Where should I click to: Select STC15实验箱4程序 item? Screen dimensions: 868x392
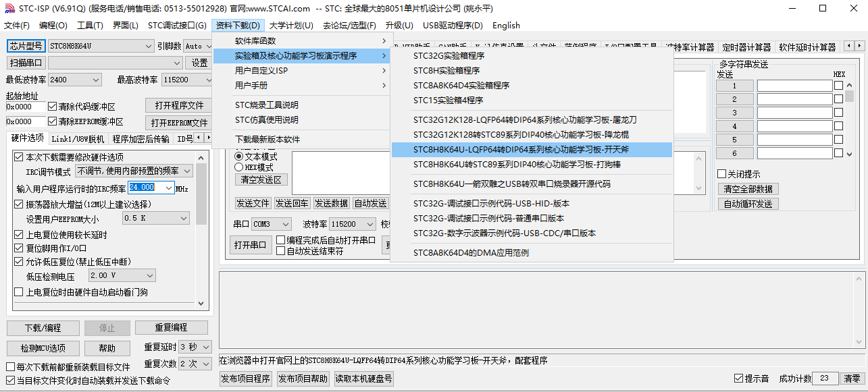pyautogui.click(x=532, y=101)
